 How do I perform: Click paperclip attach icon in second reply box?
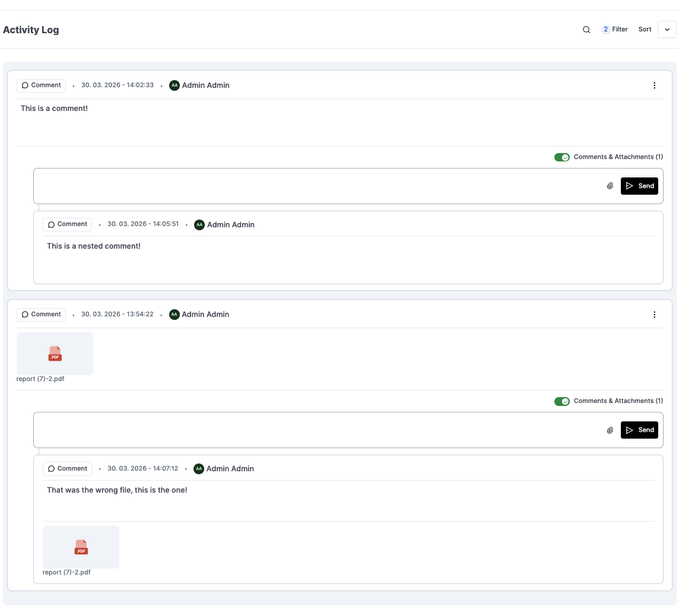coord(610,430)
